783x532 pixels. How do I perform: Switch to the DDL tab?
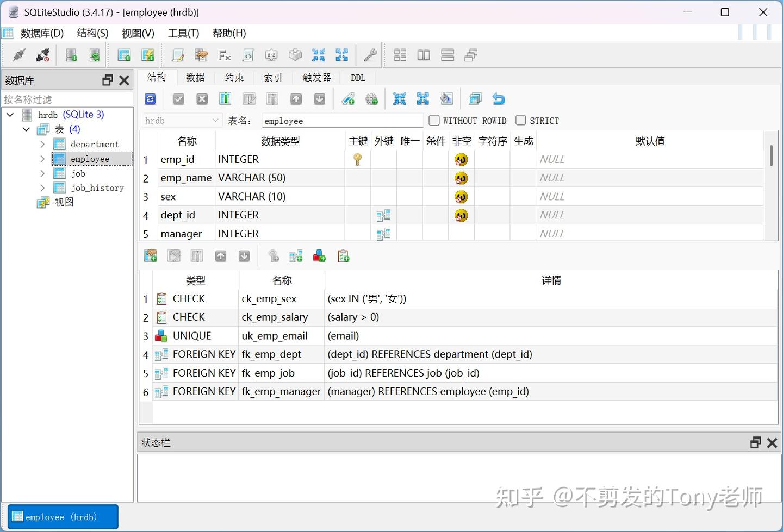(357, 77)
